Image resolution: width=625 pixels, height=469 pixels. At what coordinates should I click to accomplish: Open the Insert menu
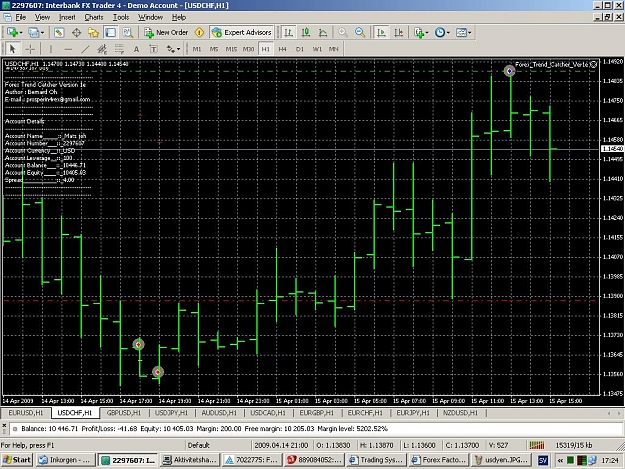tap(67, 18)
